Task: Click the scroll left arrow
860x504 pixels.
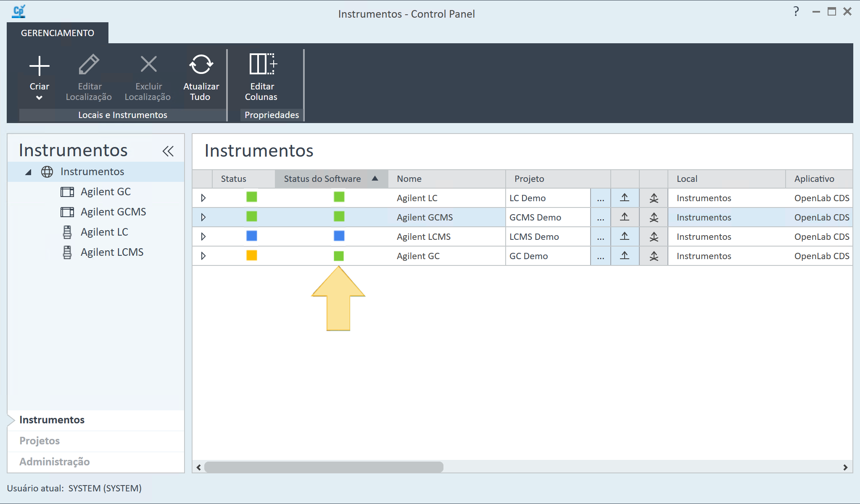Action: click(x=198, y=467)
